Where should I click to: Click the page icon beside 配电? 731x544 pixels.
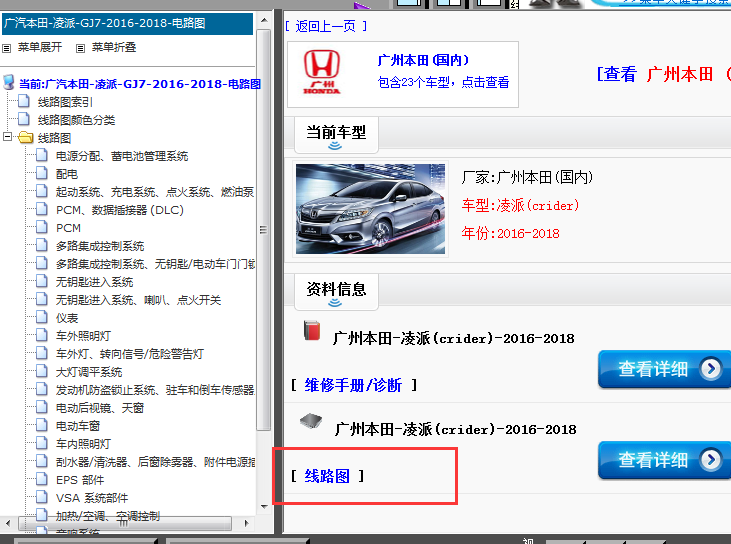coord(42,173)
